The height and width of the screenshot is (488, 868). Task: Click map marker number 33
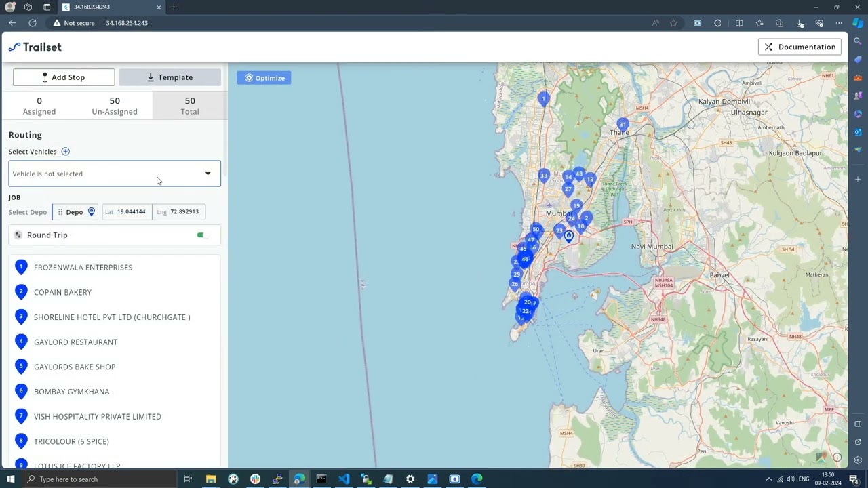(x=544, y=177)
